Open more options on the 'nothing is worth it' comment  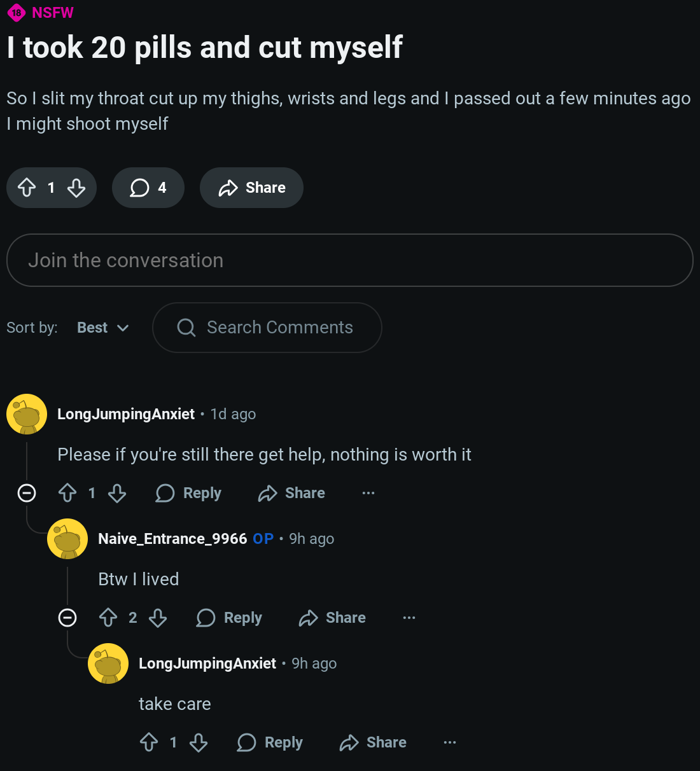[368, 493]
